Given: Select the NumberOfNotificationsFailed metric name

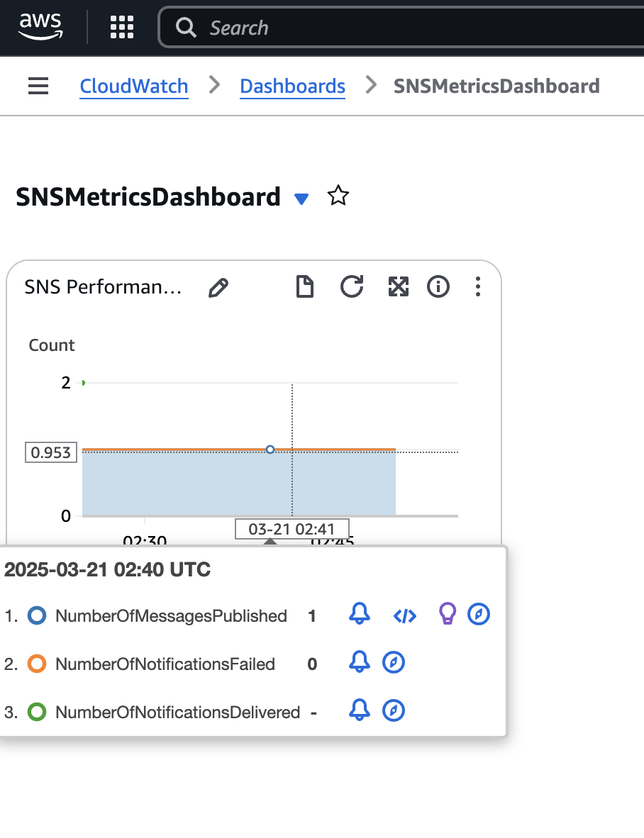Looking at the screenshot, I should pyautogui.click(x=165, y=664).
